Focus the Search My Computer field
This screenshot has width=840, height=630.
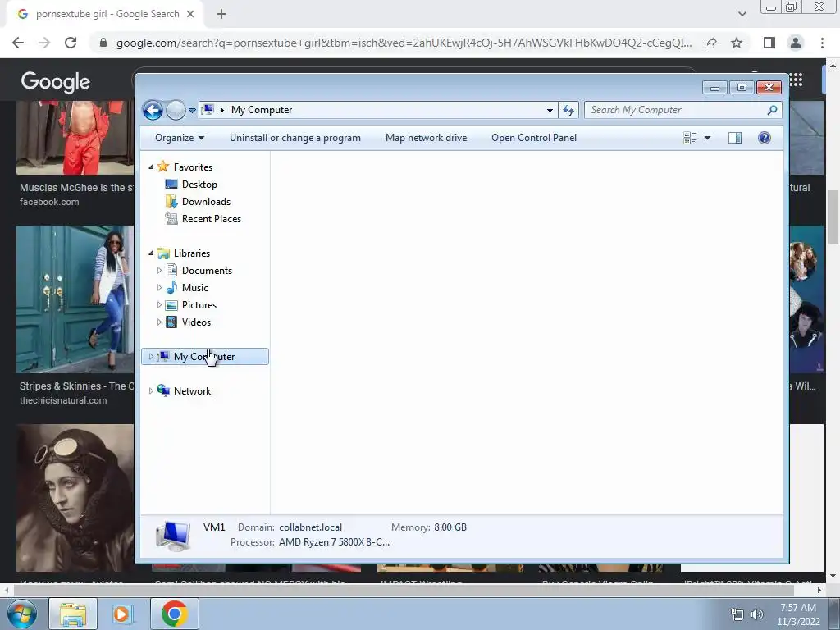pyautogui.click(x=682, y=110)
